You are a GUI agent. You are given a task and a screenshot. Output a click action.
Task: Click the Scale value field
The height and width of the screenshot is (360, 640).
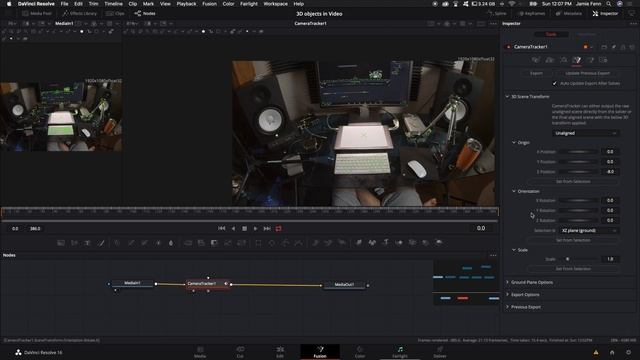coord(610,259)
